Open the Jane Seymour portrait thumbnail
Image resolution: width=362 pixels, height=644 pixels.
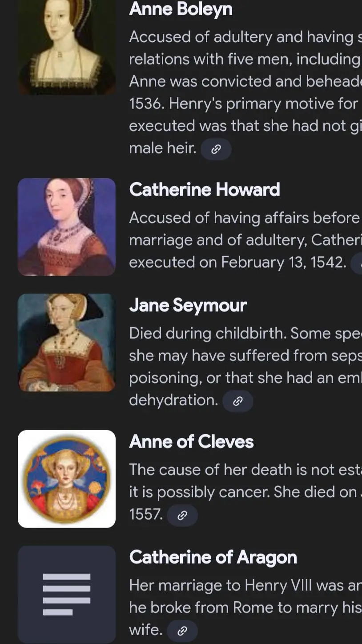tap(67, 342)
